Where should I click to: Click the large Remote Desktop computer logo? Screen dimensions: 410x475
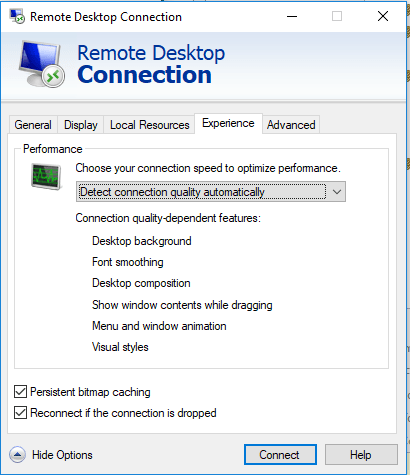coord(41,64)
